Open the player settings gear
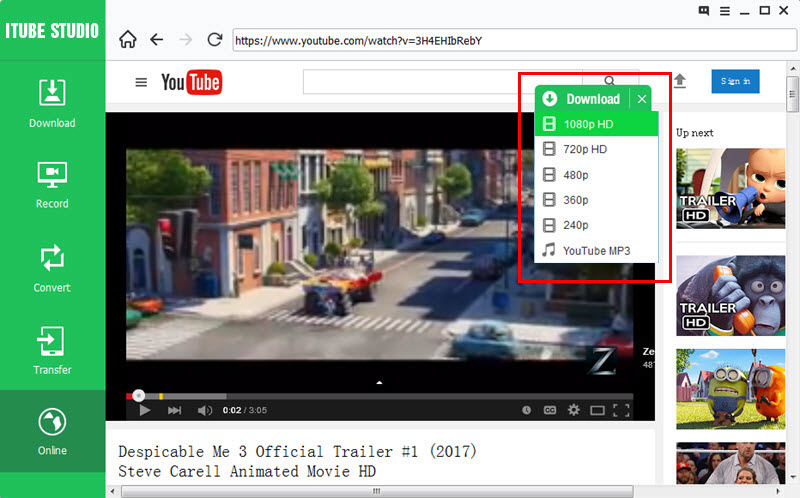 click(x=573, y=410)
